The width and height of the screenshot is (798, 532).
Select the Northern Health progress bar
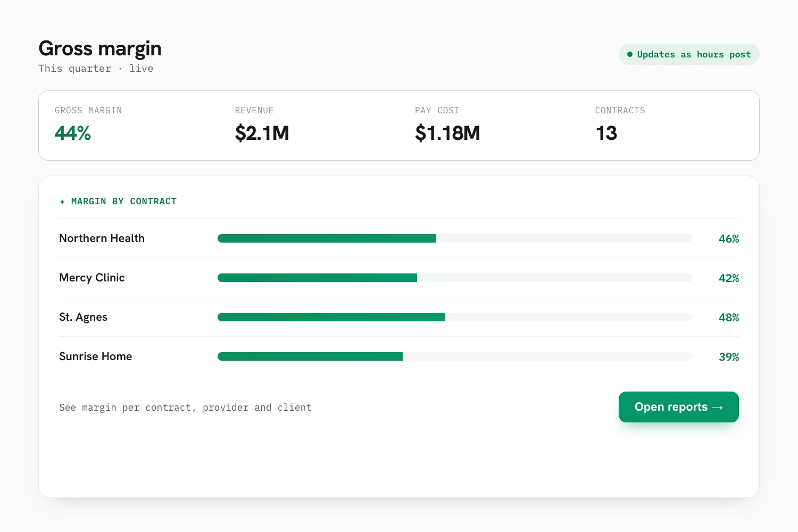point(455,238)
